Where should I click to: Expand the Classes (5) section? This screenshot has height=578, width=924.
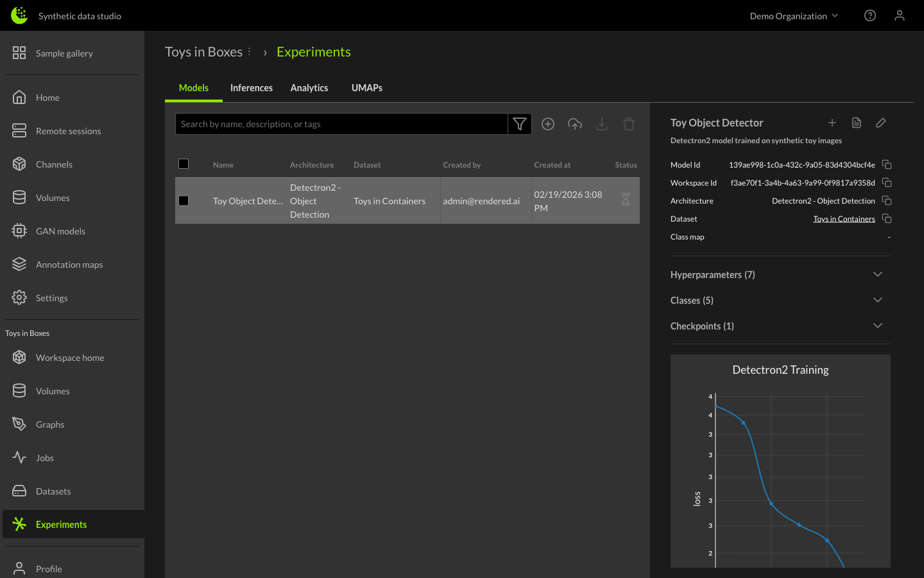[877, 301]
